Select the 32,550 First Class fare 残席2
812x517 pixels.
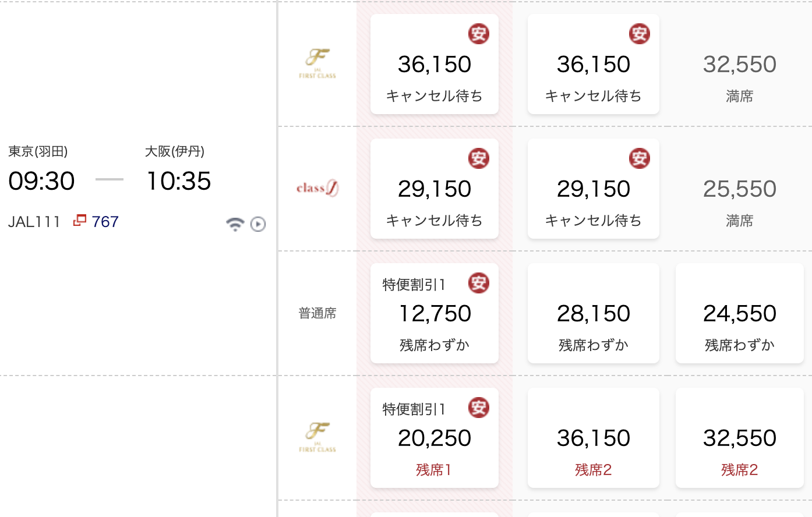(740, 438)
